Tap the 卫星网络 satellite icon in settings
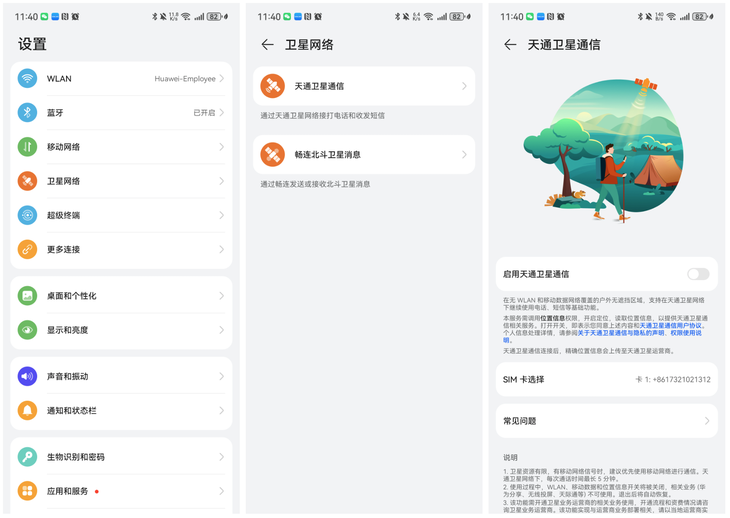 [27, 181]
